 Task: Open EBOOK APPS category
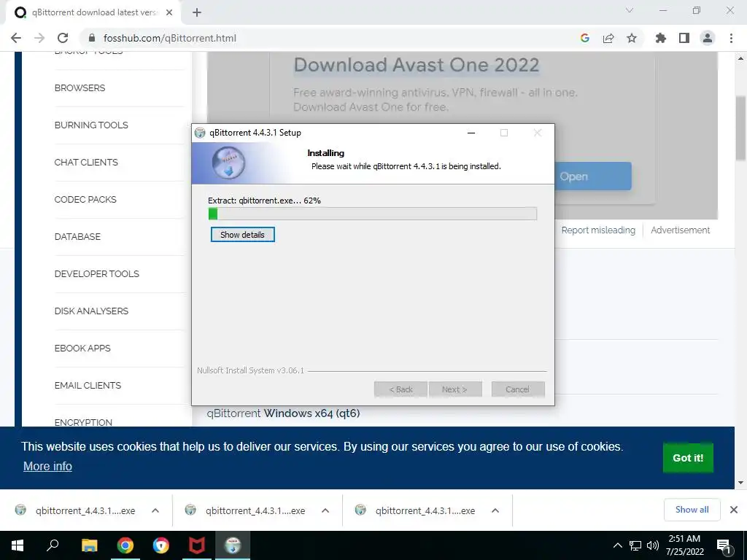(x=82, y=348)
